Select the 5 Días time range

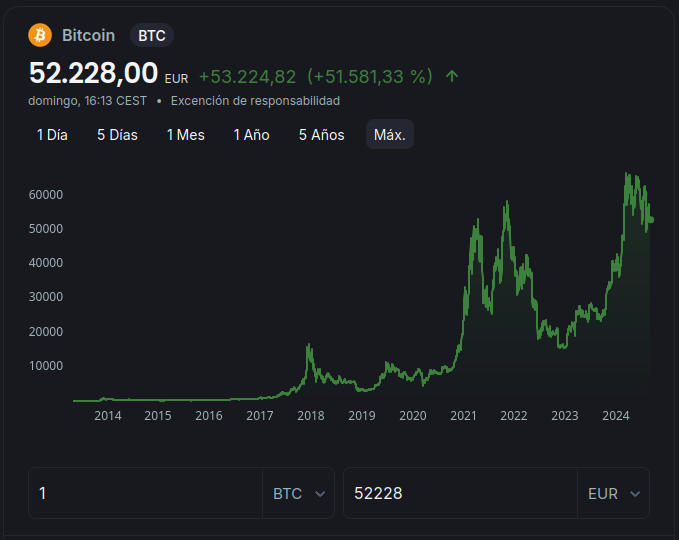coord(117,135)
